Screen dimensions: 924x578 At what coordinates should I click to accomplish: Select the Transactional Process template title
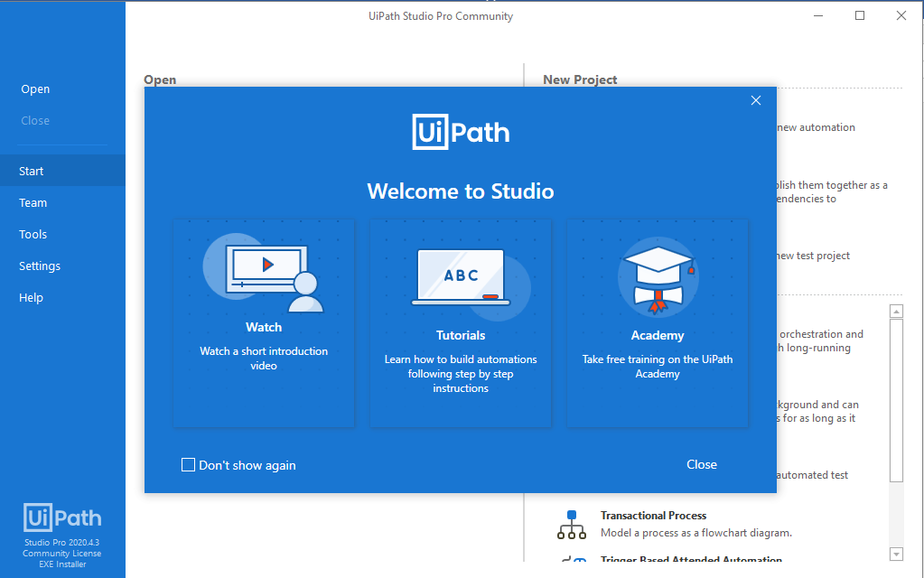click(x=654, y=516)
